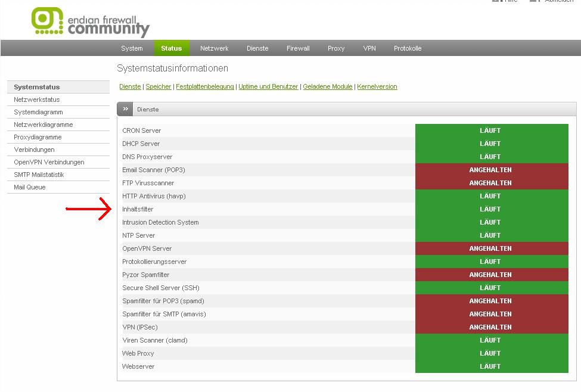Go to the Dienste menu item

[257, 48]
